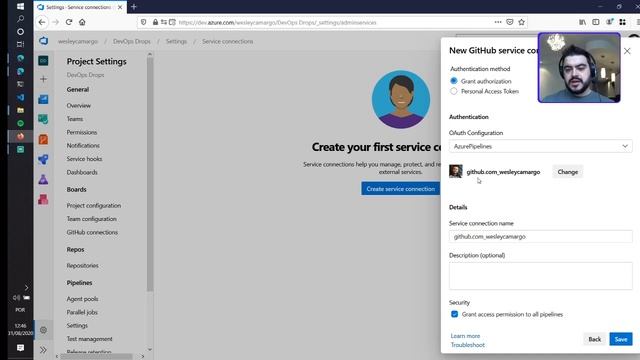
Task: Open the Project settings gear icon
Action: pos(43,330)
